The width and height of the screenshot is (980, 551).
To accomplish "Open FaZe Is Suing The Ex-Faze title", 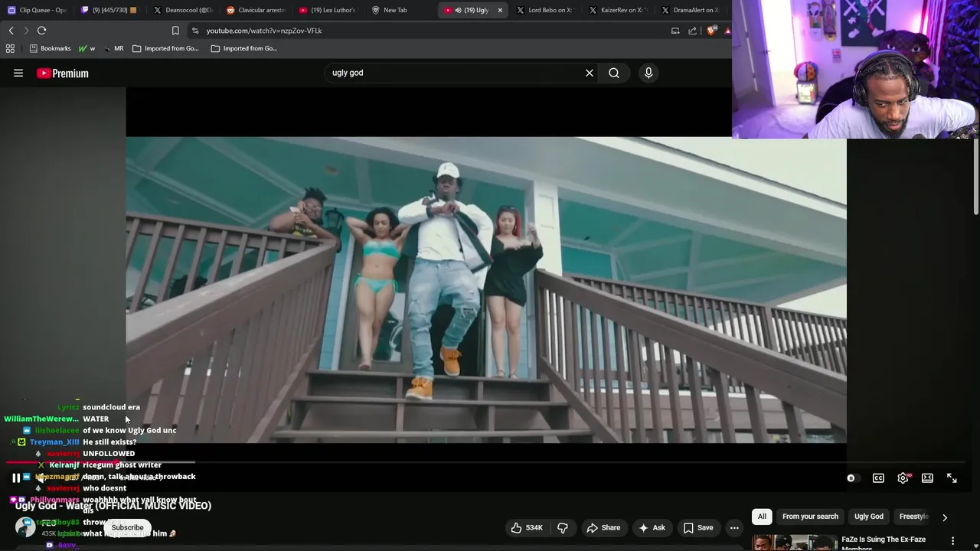I will [x=883, y=543].
